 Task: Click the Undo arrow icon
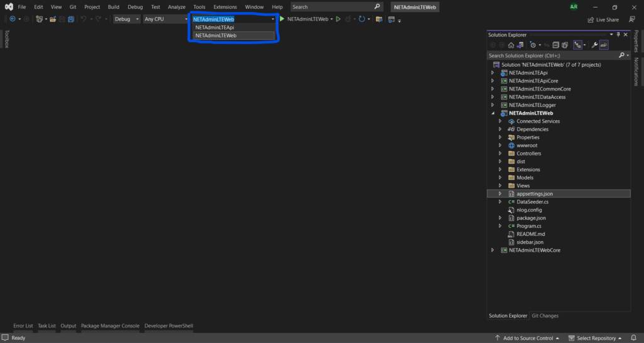pos(84,19)
